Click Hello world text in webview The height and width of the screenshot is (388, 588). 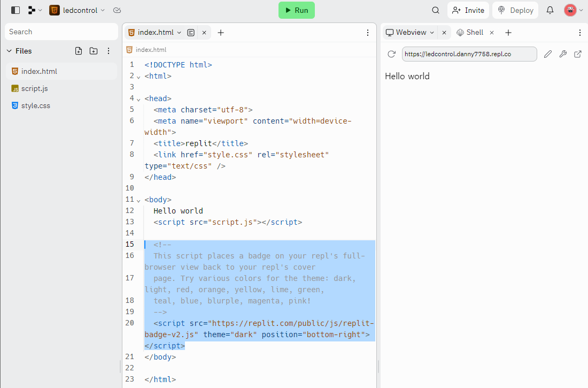click(x=407, y=76)
